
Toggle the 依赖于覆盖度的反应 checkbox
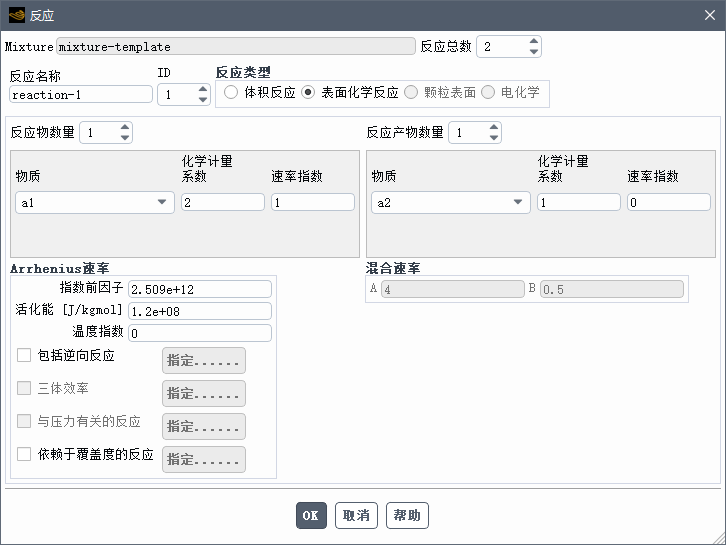click(x=24, y=454)
